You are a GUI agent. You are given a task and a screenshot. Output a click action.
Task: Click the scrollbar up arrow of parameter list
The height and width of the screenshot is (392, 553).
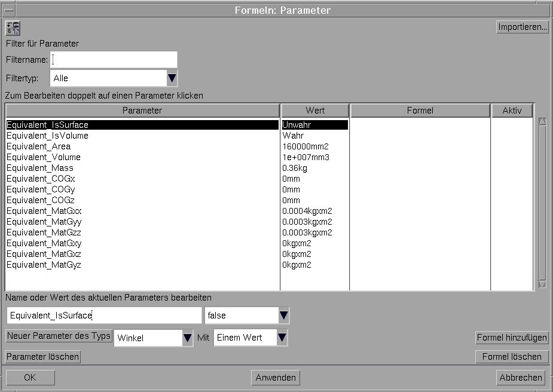[542, 122]
